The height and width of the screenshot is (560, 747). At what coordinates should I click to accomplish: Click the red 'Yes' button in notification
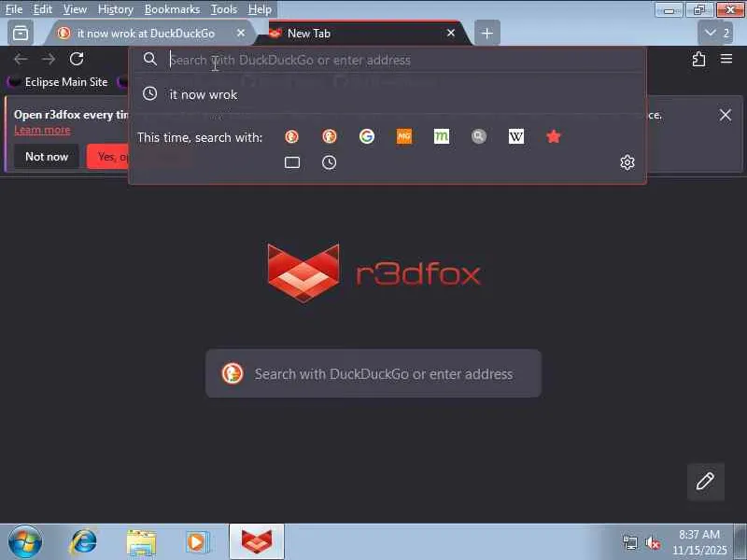tap(107, 156)
